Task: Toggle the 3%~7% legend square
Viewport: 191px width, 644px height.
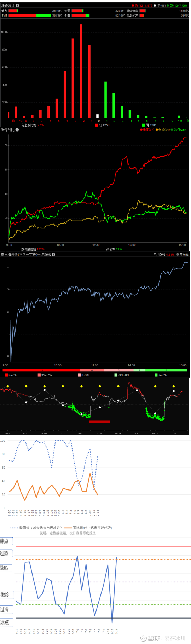Action: tap(39, 375)
